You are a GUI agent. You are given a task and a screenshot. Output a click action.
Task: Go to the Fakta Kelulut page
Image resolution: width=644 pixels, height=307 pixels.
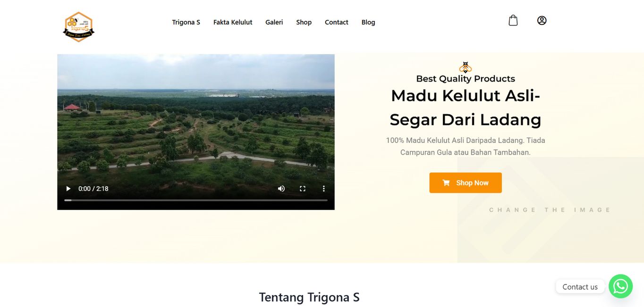click(233, 22)
